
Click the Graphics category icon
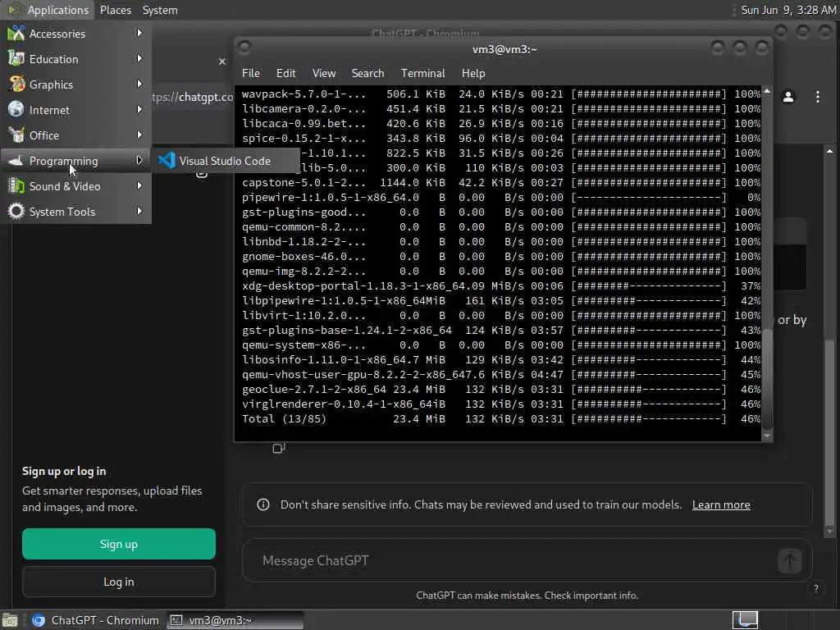tap(16, 84)
